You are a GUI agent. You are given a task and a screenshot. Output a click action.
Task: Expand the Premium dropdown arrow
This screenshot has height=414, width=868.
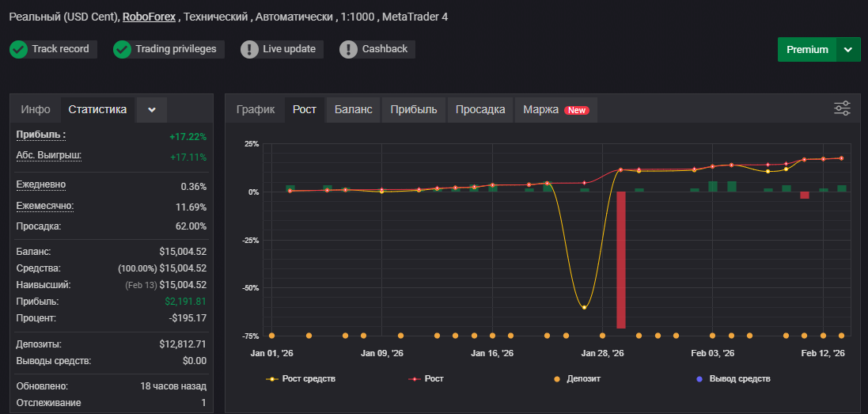(x=849, y=50)
